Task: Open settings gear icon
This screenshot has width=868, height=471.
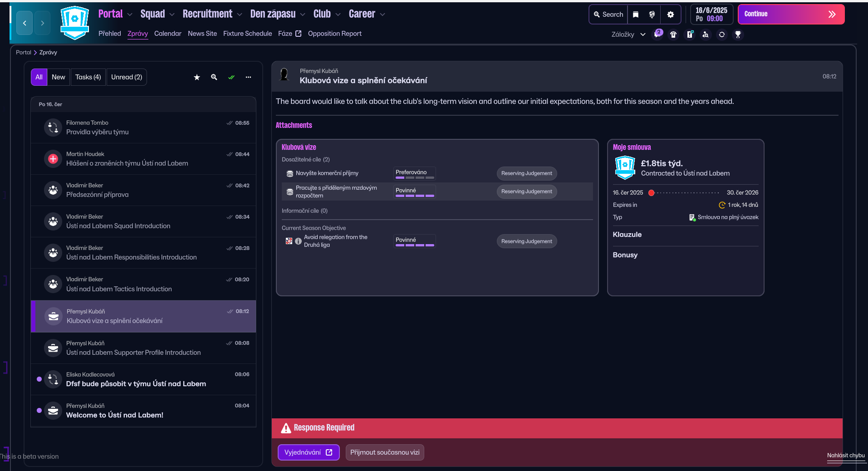Action: [671, 15]
